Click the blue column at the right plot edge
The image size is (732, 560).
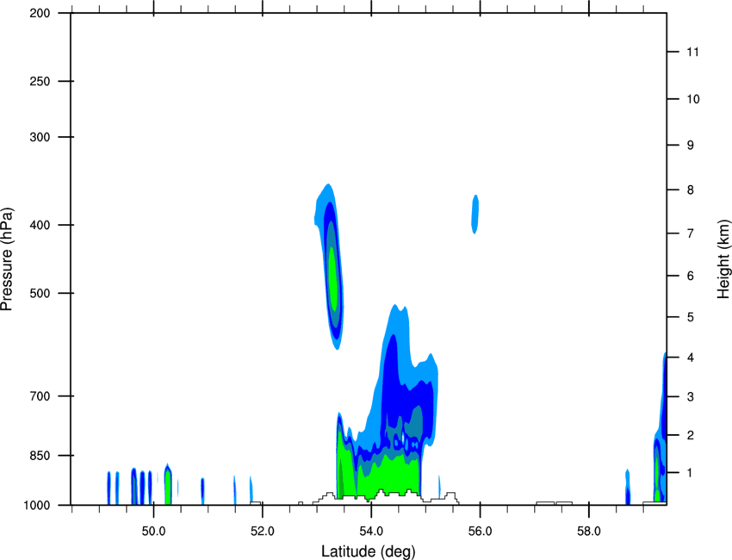click(661, 427)
